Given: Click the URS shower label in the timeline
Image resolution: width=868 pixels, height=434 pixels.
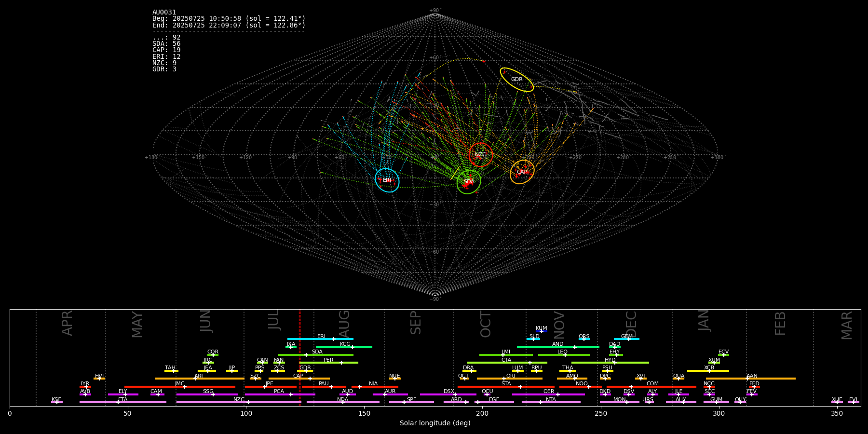Looking at the screenshot, I should pos(648,399).
